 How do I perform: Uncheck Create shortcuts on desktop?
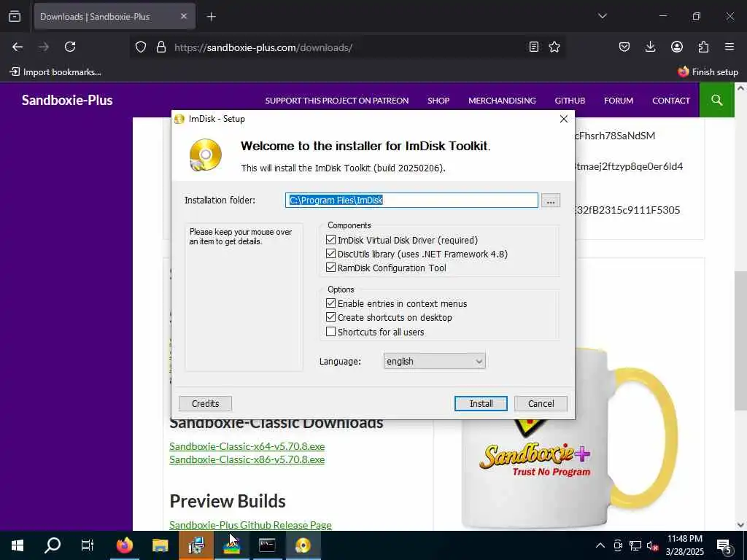pos(330,316)
